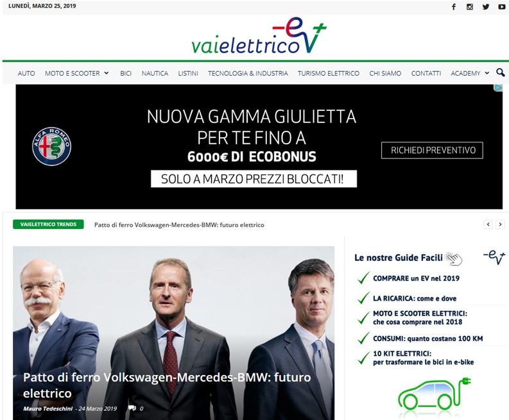The width and height of the screenshot is (509, 420).
Task: Open the vaielettrico site logo
Action: (x=259, y=36)
